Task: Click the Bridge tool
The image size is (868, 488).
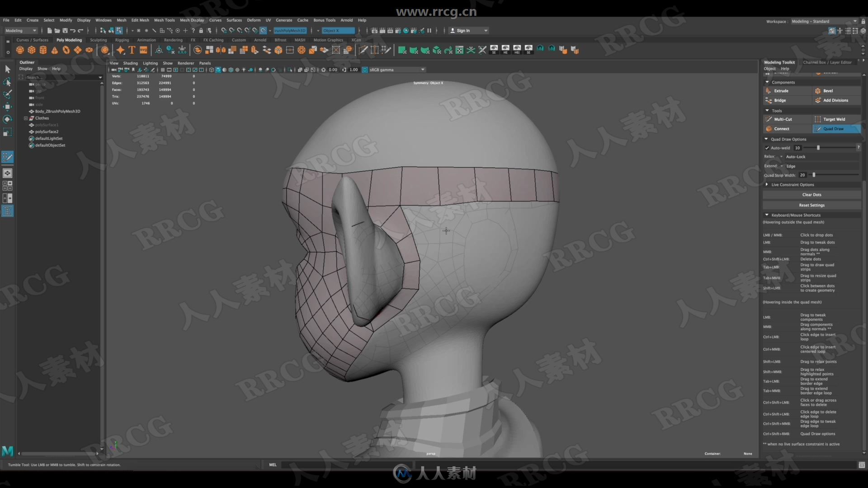Action: coord(780,100)
